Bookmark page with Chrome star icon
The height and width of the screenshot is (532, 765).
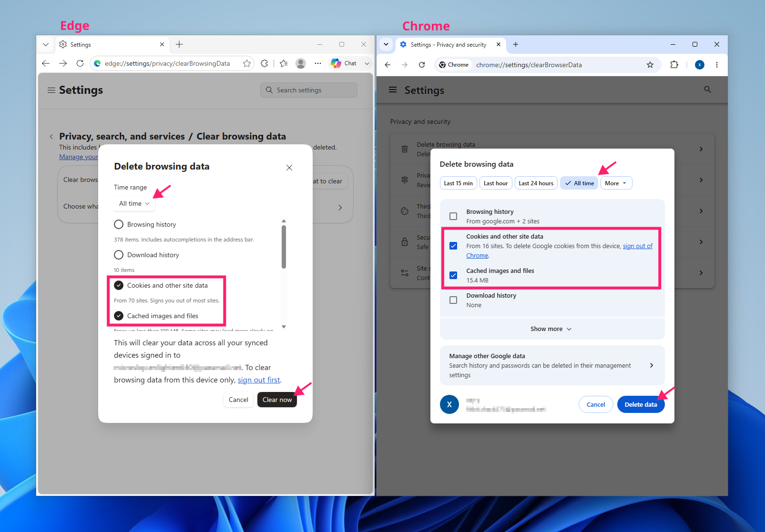pyautogui.click(x=650, y=65)
